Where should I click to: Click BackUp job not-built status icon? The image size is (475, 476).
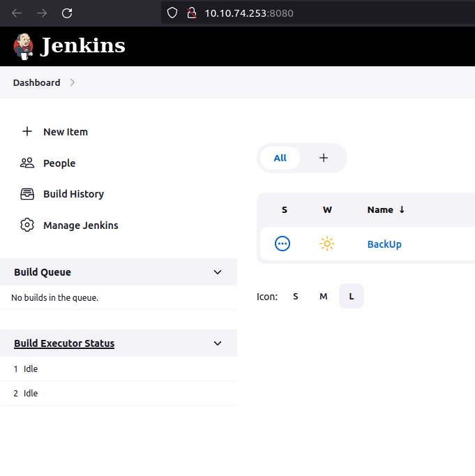[282, 244]
